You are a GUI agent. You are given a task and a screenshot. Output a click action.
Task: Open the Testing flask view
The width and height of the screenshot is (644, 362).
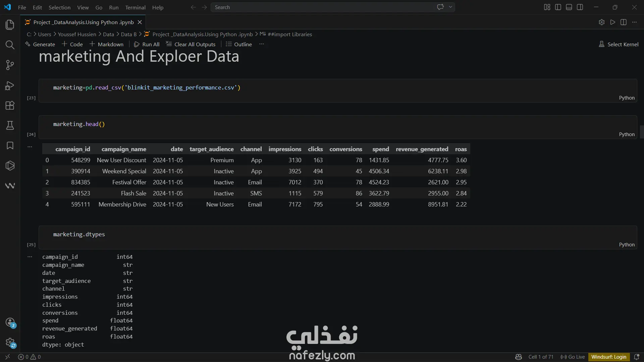[x=10, y=125]
